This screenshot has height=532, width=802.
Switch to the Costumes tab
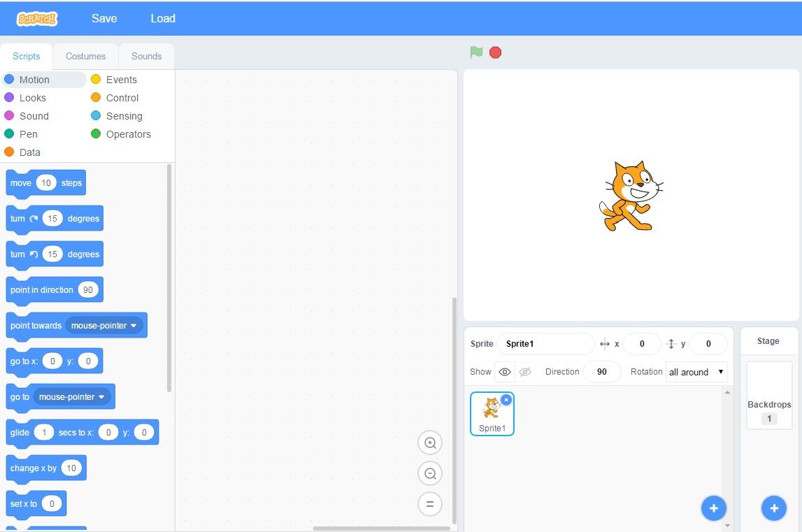[x=85, y=56]
